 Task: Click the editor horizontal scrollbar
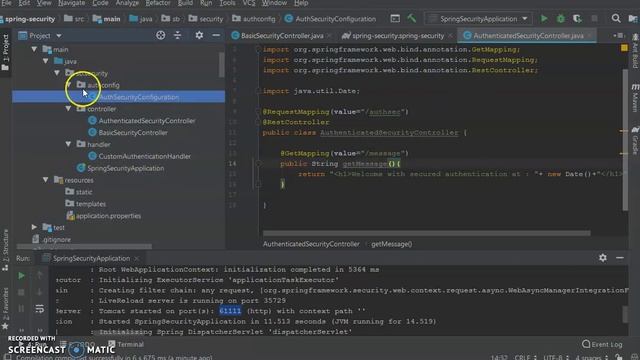(427, 233)
